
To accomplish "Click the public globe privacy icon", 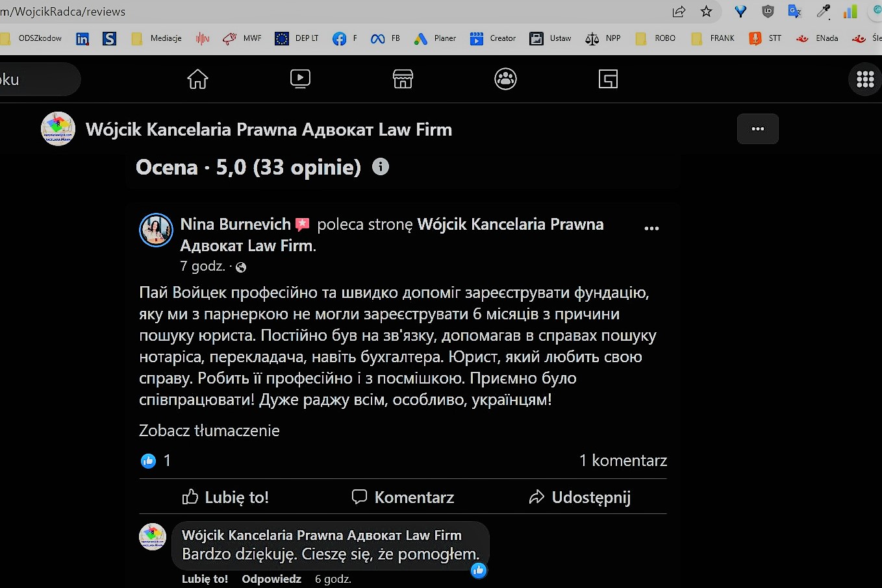I will (x=241, y=267).
